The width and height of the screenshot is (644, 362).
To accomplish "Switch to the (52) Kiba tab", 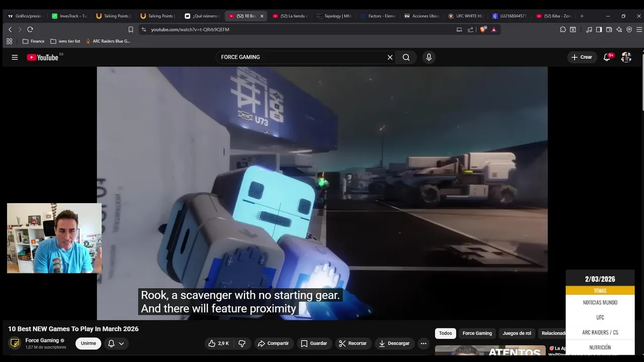I will point(554,16).
